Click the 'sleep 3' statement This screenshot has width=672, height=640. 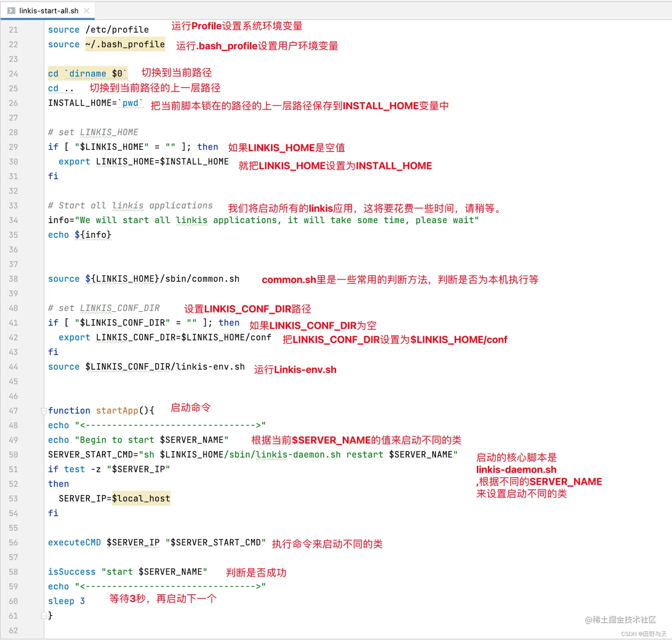click(x=66, y=601)
